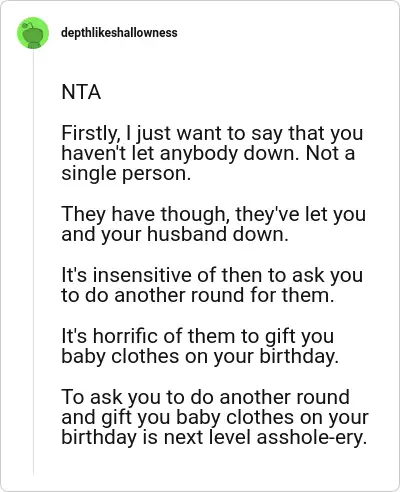Click line "haven't let anybody down. Not a"
Screen dimensions: 400x492
208,154
